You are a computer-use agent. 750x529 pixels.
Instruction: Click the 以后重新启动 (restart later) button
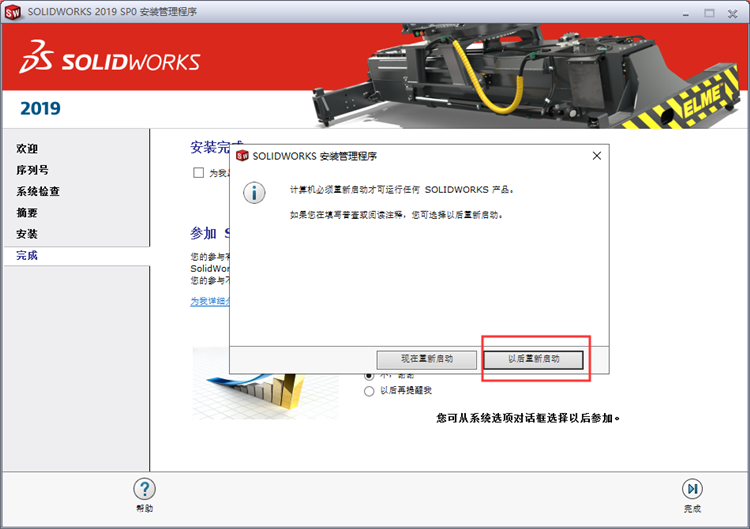[533, 360]
